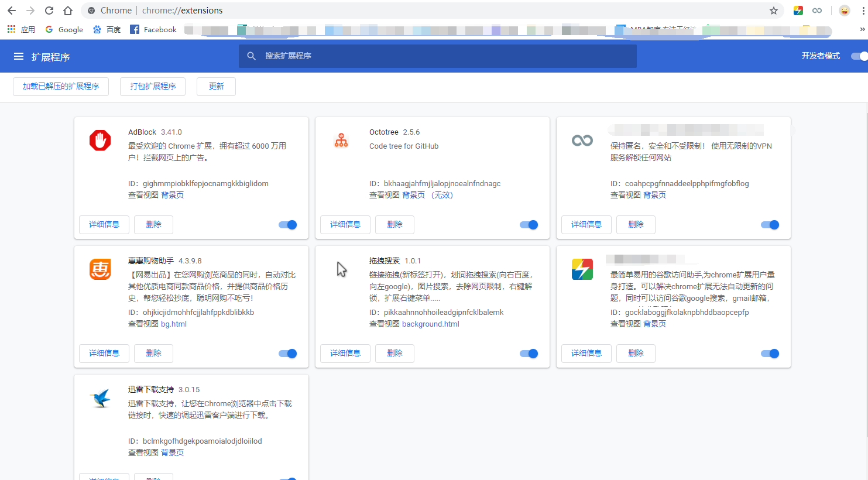Reload the extensions page
868x480 pixels.
49,11
